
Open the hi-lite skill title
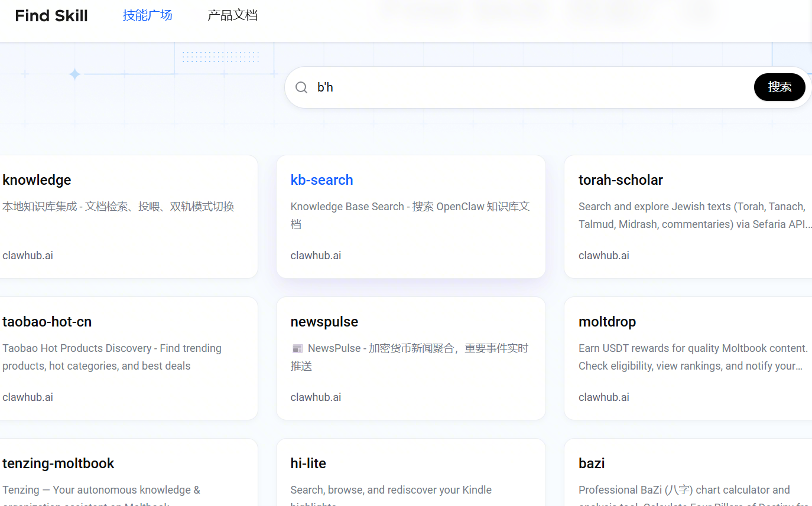click(308, 463)
